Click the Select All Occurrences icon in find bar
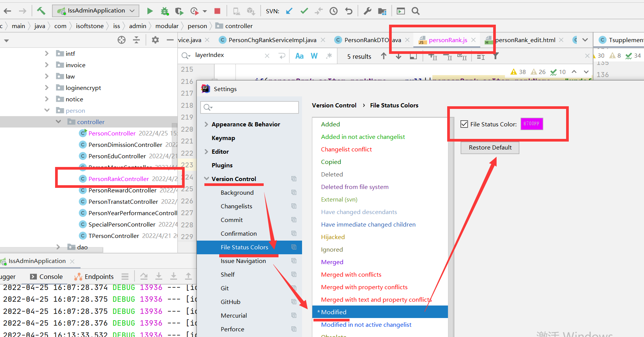Viewport: 644px width, 337px height. [462, 57]
